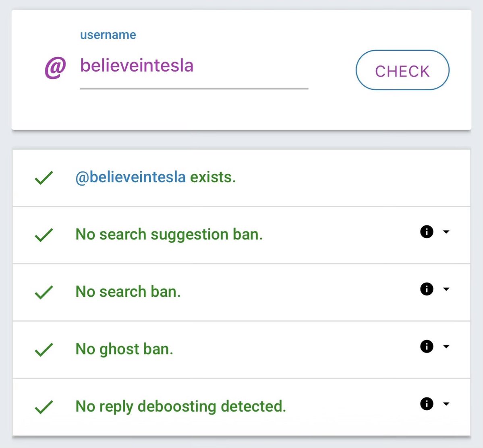Expand the ghost ban details arrow
483x448 pixels.
tap(446, 347)
